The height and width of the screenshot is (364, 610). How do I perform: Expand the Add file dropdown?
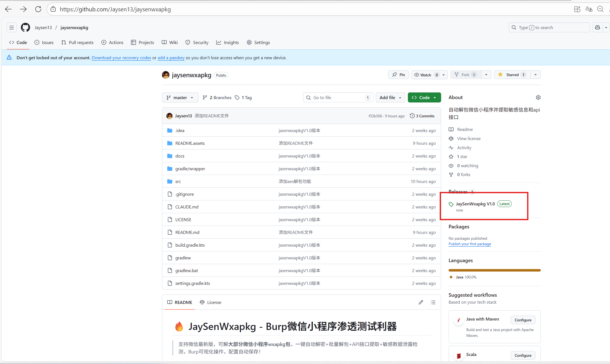[x=390, y=97]
